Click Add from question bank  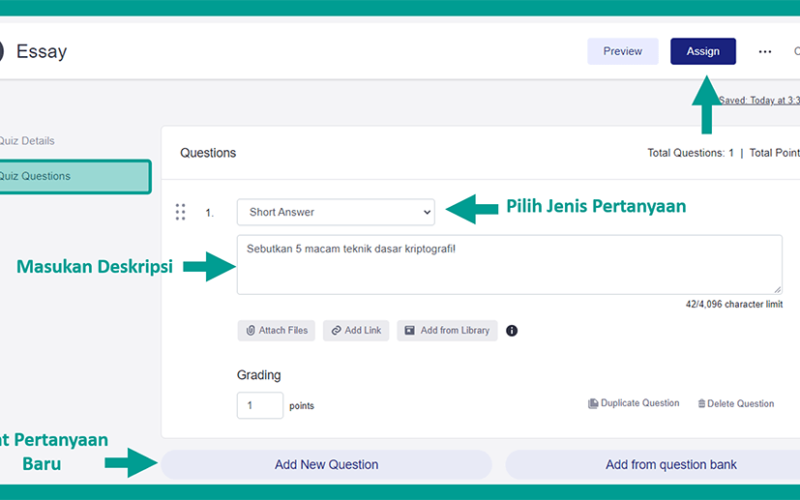tap(653, 464)
